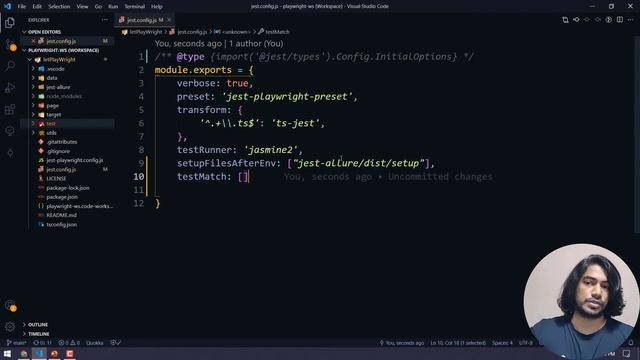
Task: Collapse the Open Editors section
Action: tap(44, 32)
